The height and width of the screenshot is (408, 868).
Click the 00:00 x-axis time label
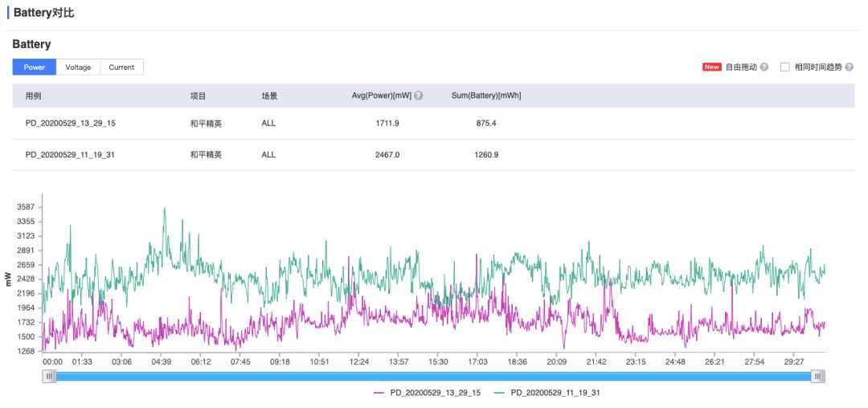pyautogui.click(x=52, y=361)
